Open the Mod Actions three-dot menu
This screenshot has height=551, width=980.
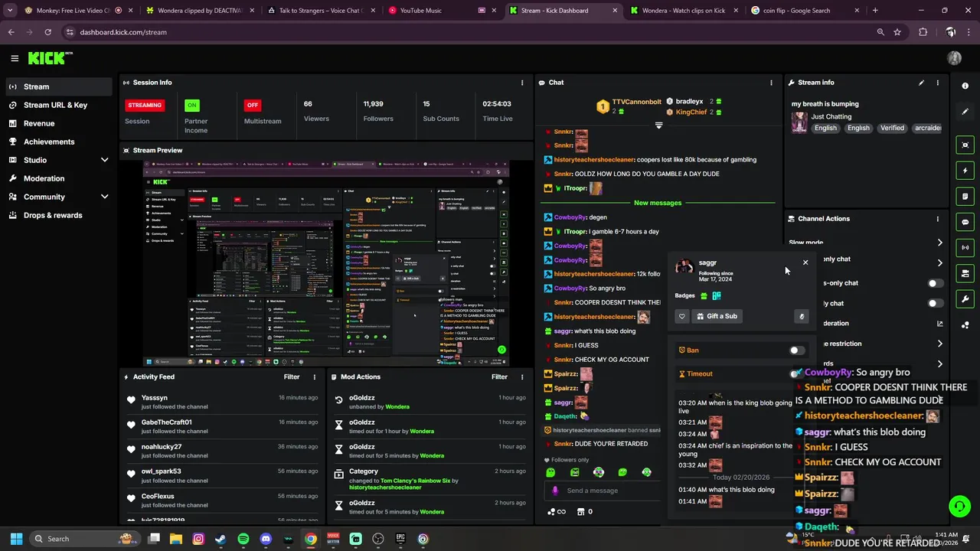(522, 377)
